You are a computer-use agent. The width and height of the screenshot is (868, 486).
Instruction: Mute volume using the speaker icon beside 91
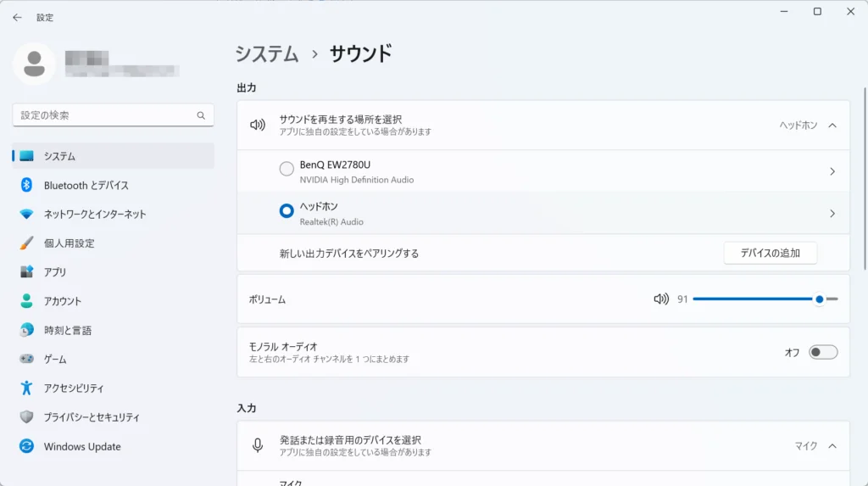point(661,299)
